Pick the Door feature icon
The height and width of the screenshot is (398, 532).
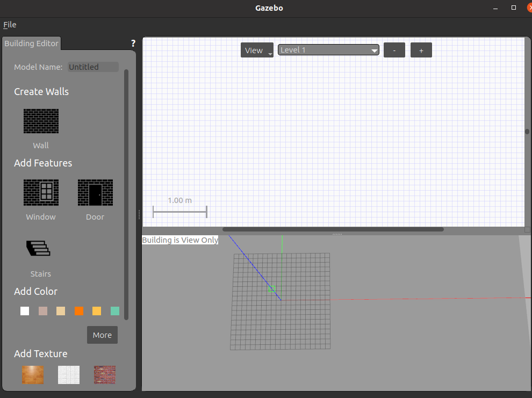tap(95, 193)
